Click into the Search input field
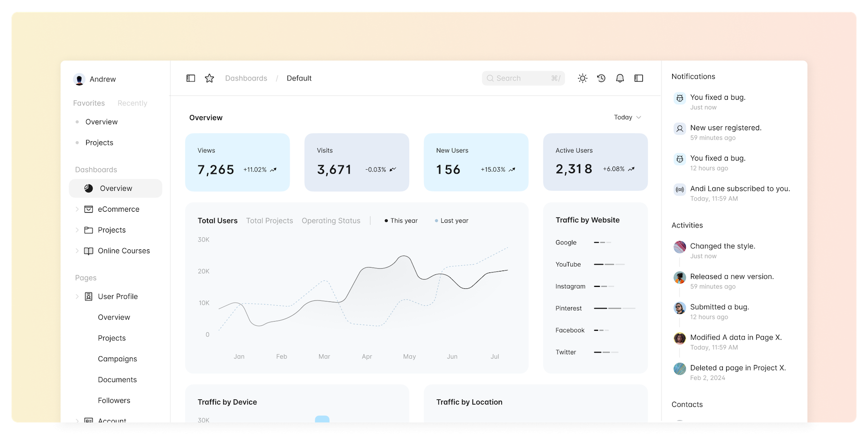This screenshot has height=434, width=868. pos(523,78)
